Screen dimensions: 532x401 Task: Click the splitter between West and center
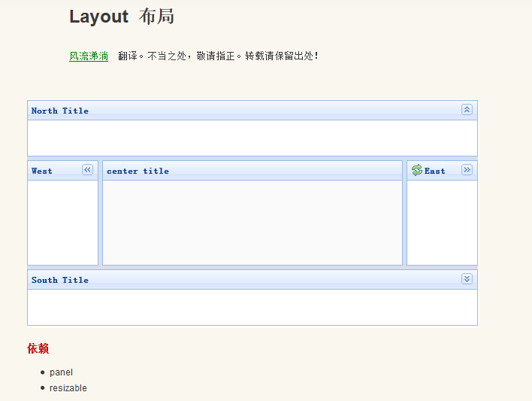[x=101, y=213]
